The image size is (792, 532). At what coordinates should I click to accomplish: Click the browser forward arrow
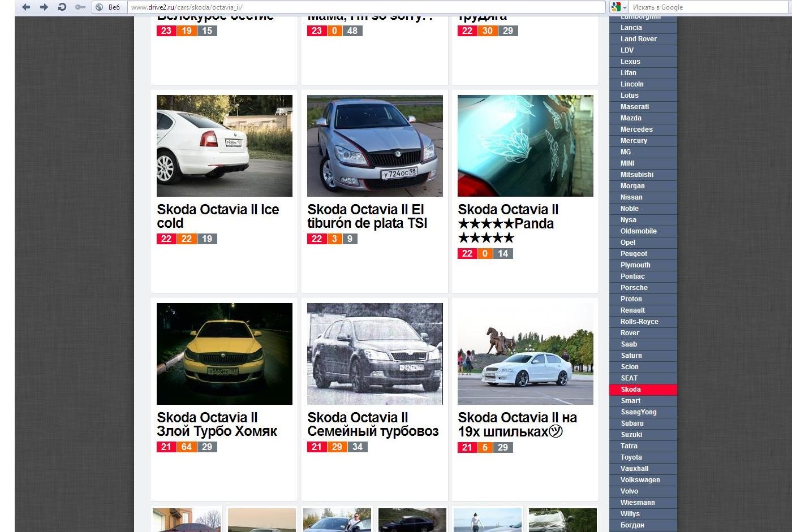coord(44,7)
